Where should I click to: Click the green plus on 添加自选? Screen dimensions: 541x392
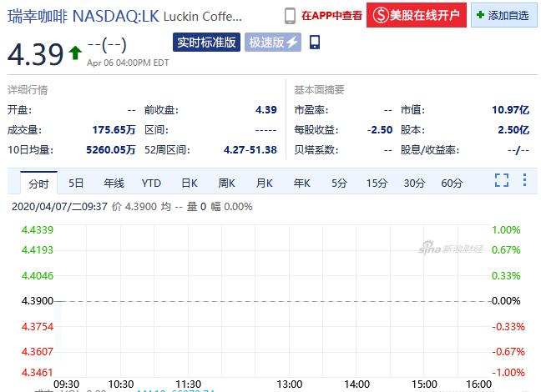click(480, 15)
